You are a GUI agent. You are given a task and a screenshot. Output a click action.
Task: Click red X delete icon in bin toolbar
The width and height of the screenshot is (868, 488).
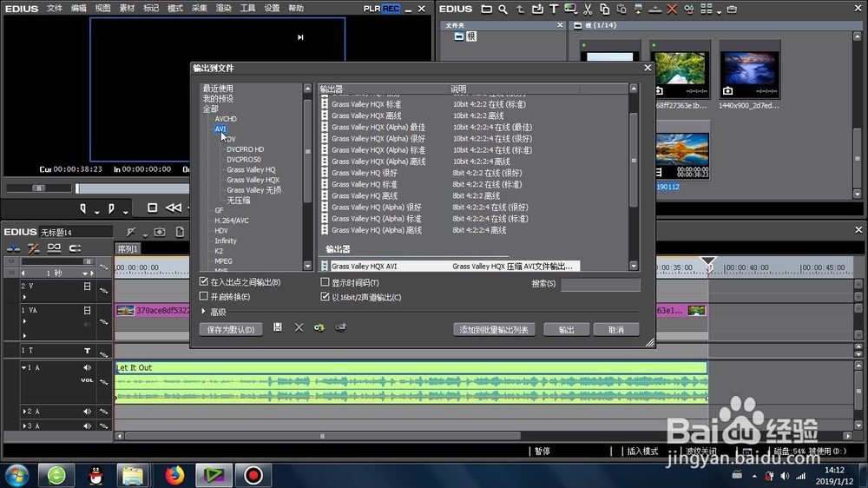[x=672, y=9]
